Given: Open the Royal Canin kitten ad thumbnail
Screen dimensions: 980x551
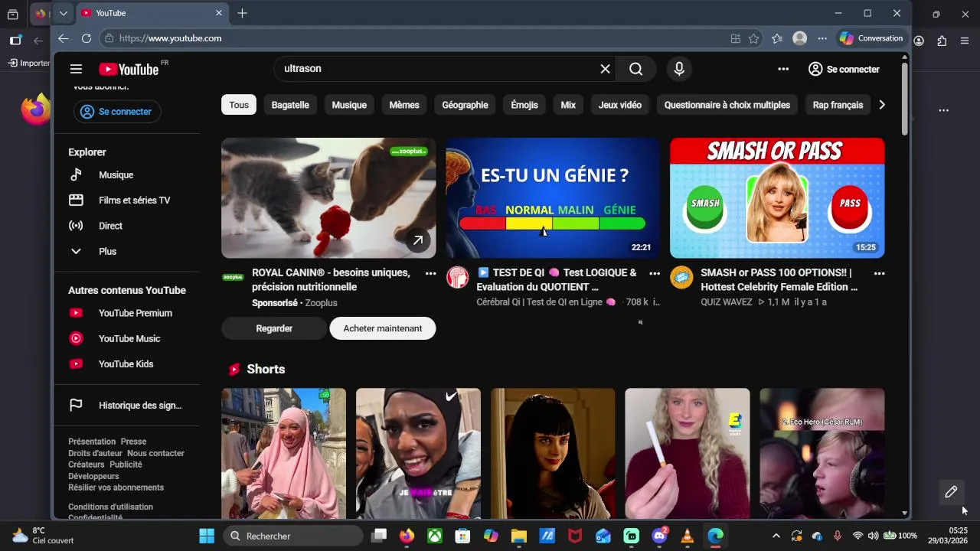Looking at the screenshot, I should click(328, 198).
